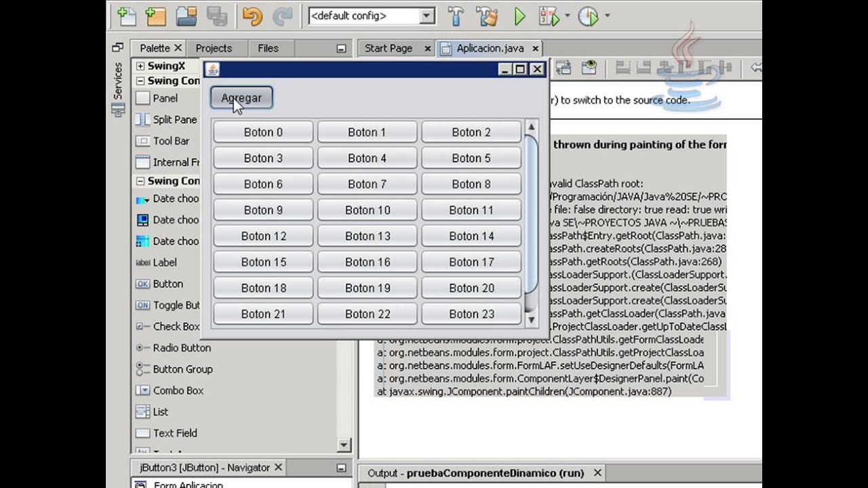This screenshot has width=868, height=488.
Task: Click the Profile Project clock icon
Action: point(588,16)
